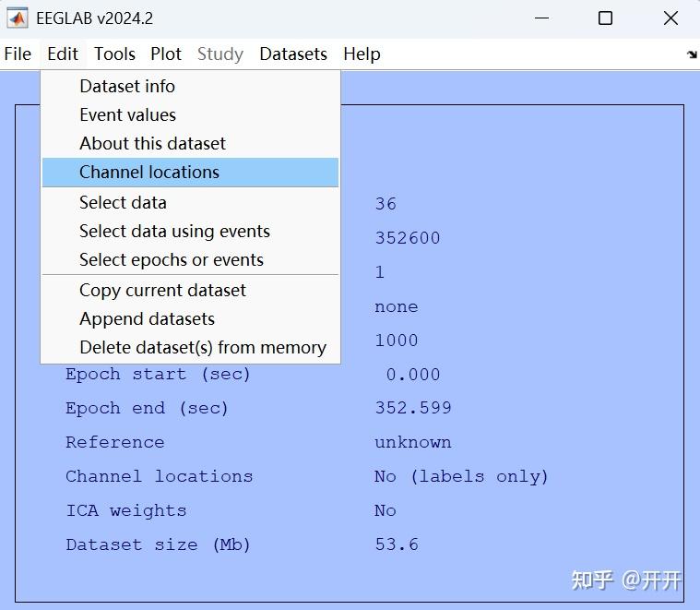Select About this dataset entry
The width and height of the screenshot is (700, 610).
[x=191, y=143]
